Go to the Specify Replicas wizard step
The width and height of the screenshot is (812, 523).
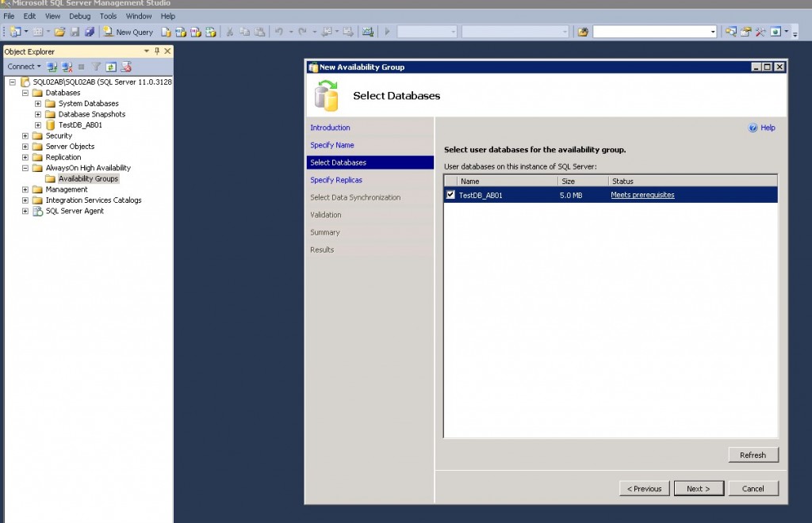click(336, 180)
